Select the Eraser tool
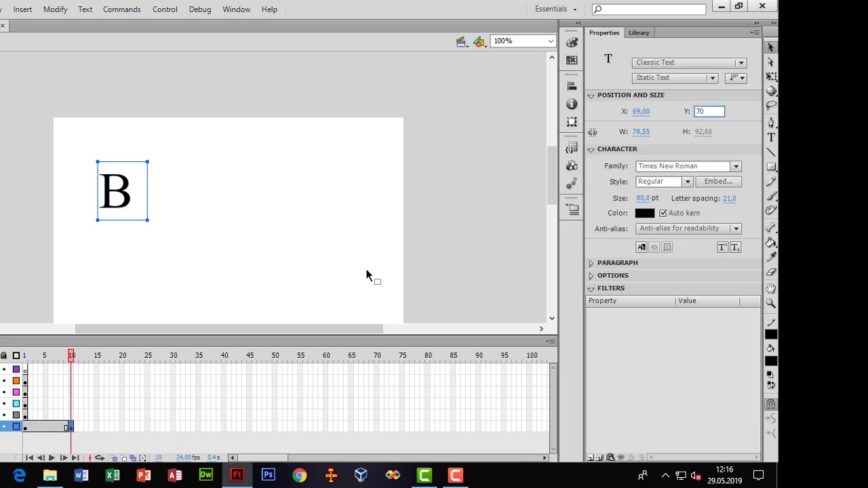Screen dimensions: 868x488 tap(771, 272)
